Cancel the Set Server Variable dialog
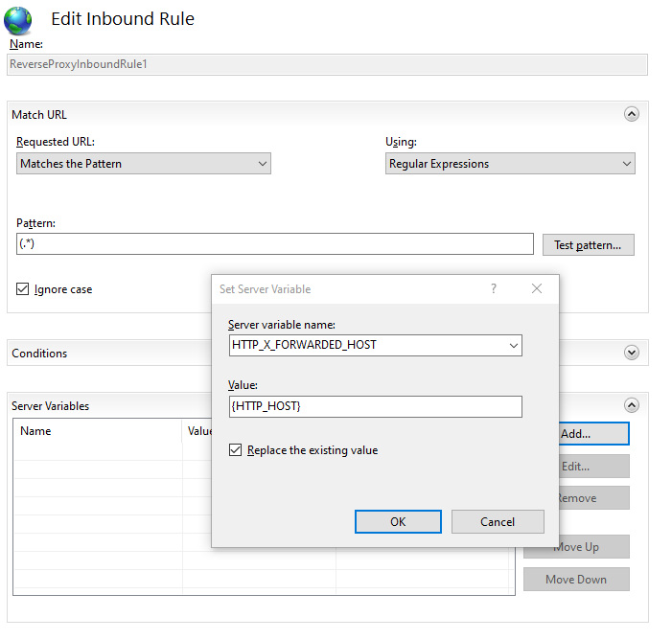Screen dimensions: 672x640 (498, 522)
